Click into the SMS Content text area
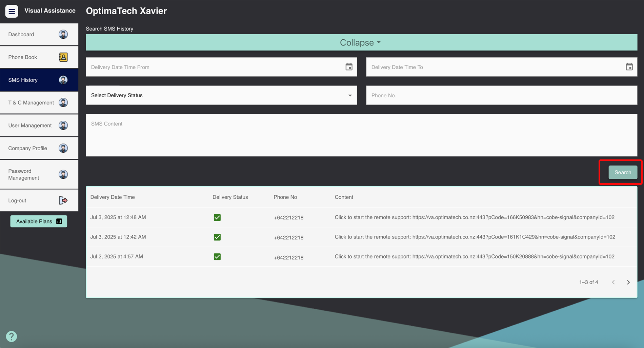The image size is (644, 348). (x=361, y=135)
